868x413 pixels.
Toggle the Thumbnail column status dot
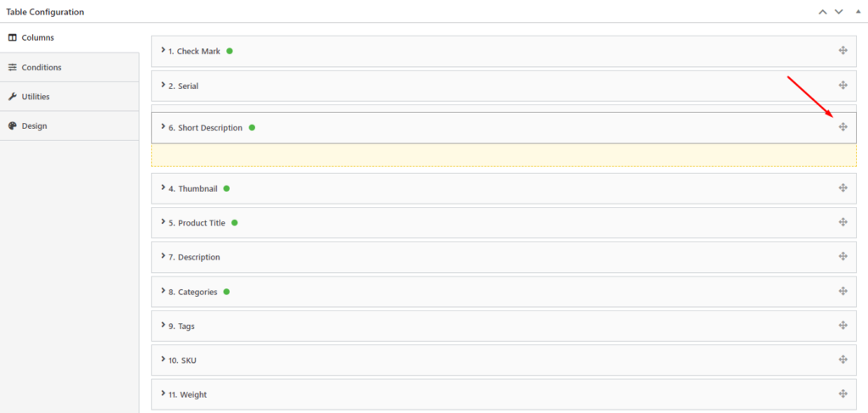tap(227, 188)
